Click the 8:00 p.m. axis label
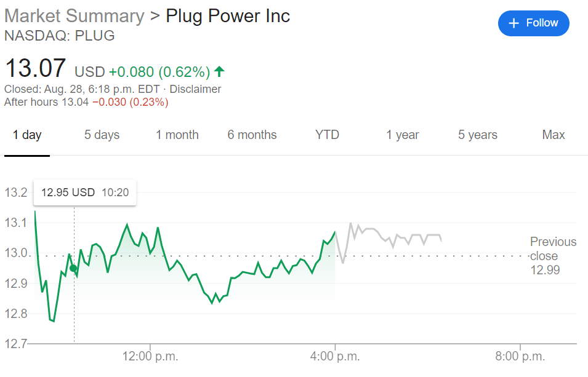This screenshot has width=588, height=377. pyautogui.click(x=520, y=357)
